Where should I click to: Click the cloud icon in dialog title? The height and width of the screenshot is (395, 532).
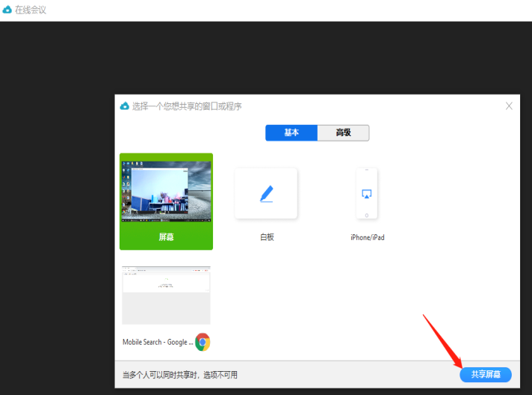pos(125,106)
